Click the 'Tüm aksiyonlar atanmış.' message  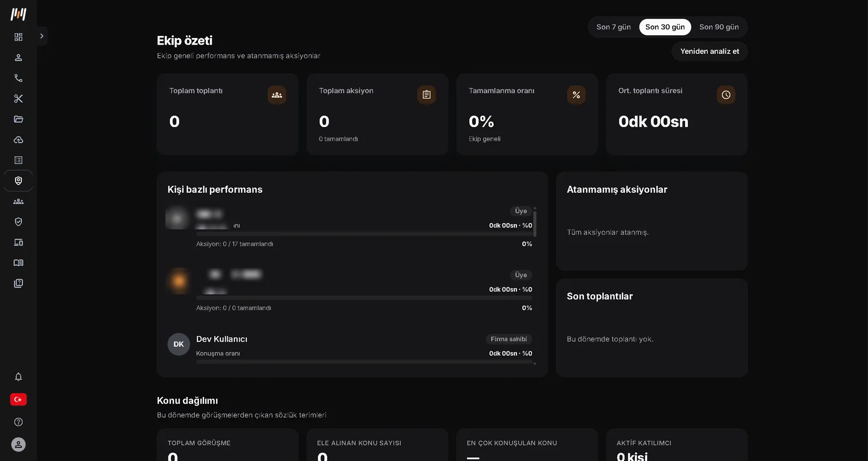(x=608, y=232)
